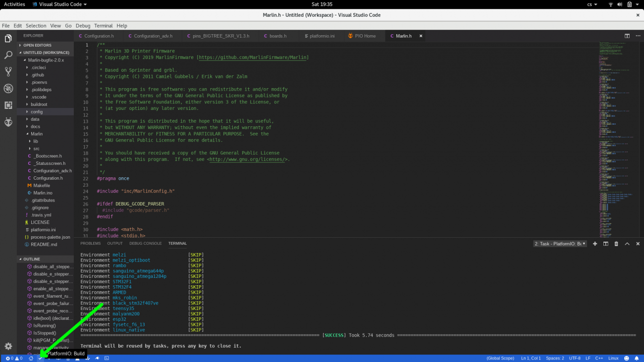Open the Manage gear menu
This screenshot has height=362, width=644.
point(8,347)
